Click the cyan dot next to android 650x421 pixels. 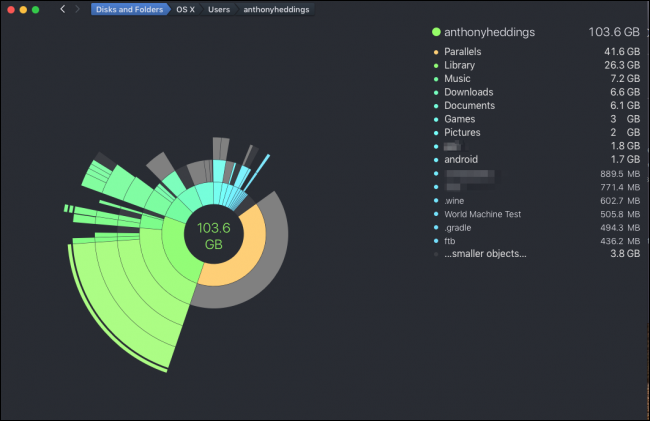coord(436,159)
